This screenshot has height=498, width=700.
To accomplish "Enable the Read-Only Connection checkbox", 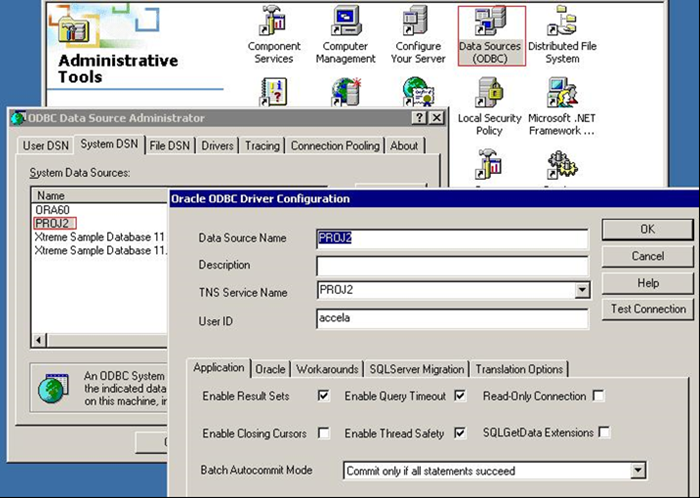I will tap(598, 396).
